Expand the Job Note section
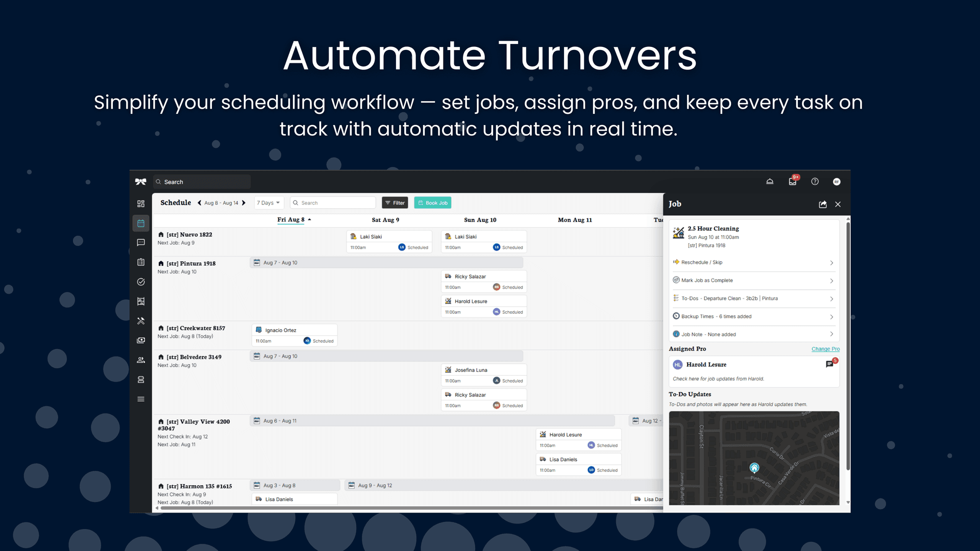980x551 pixels. coord(754,334)
